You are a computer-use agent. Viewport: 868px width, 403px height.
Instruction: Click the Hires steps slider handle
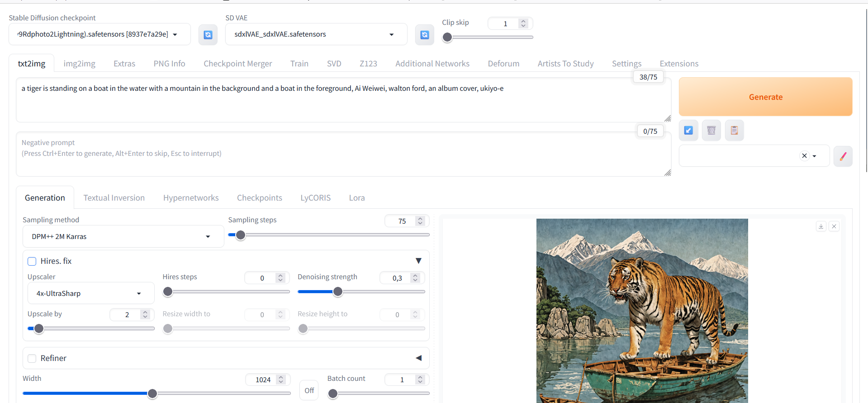(168, 292)
